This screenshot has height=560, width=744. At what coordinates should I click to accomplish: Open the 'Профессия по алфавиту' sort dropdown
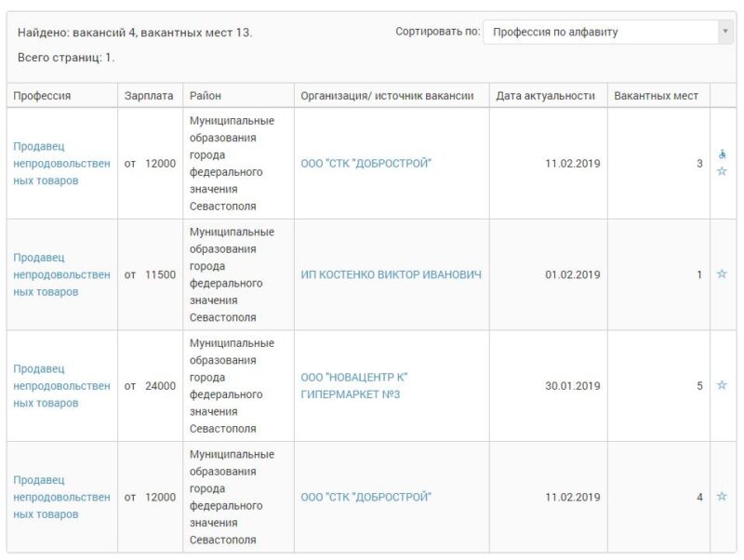tap(608, 32)
